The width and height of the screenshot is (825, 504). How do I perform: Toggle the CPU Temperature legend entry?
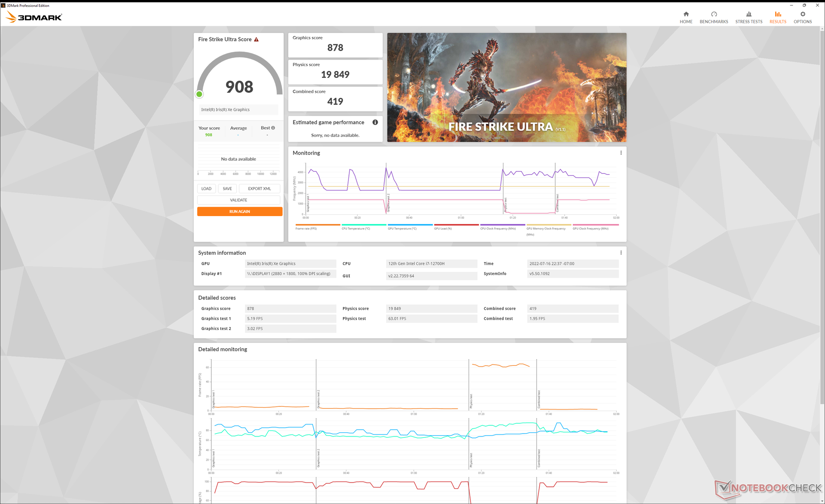tap(355, 229)
